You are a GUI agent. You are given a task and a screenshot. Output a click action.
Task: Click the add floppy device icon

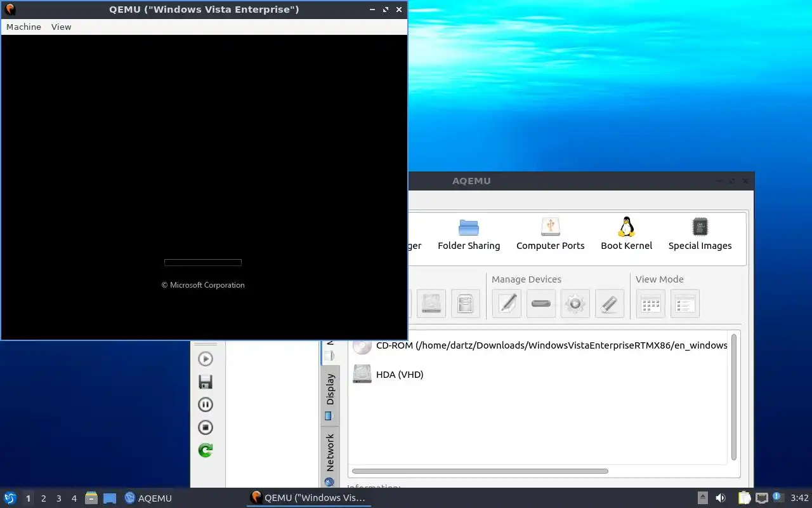pos(466,304)
